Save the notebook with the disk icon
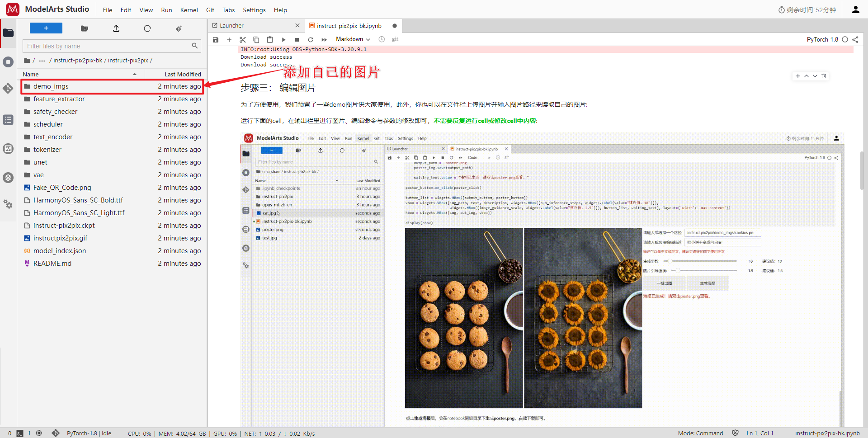Image resolution: width=868 pixels, height=438 pixels. (216, 40)
